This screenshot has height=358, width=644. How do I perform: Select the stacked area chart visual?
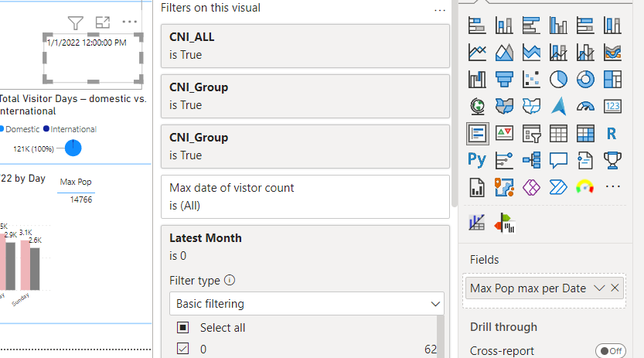pyautogui.click(x=531, y=53)
